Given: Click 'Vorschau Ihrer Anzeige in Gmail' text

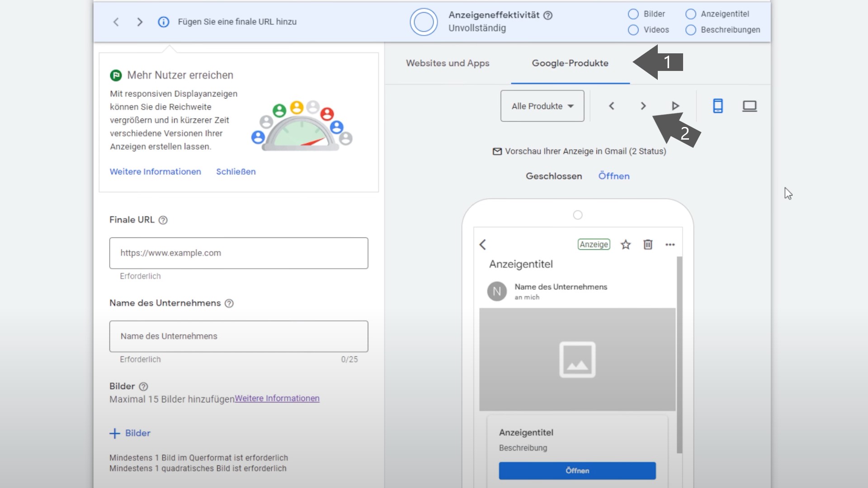Looking at the screenshot, I should [566, 151].
